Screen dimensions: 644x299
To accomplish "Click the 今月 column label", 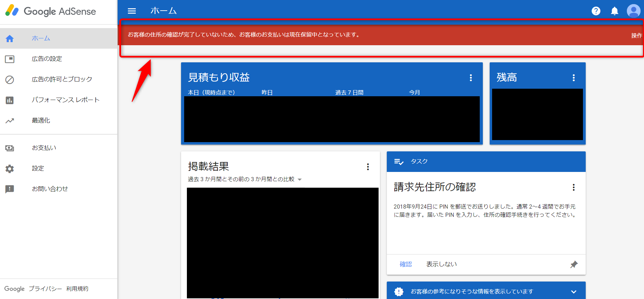I will [414, 92].
